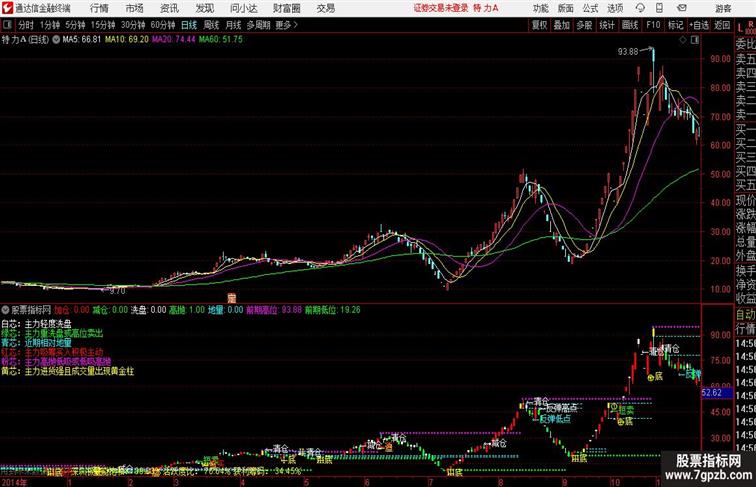This screenshot has width=756, height=487.
Task: Switch to the 60分钟 period tab
Action: pos(163,25)
